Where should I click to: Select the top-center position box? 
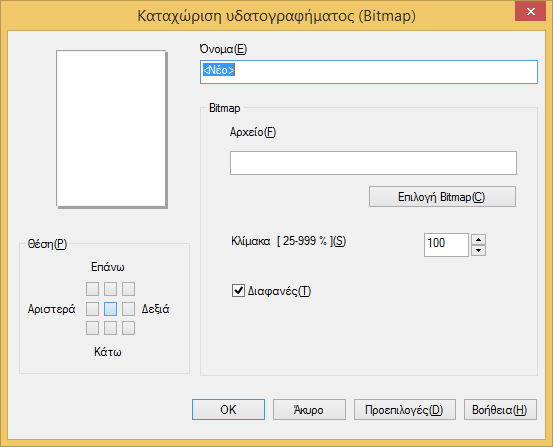(x=110, y=289)
